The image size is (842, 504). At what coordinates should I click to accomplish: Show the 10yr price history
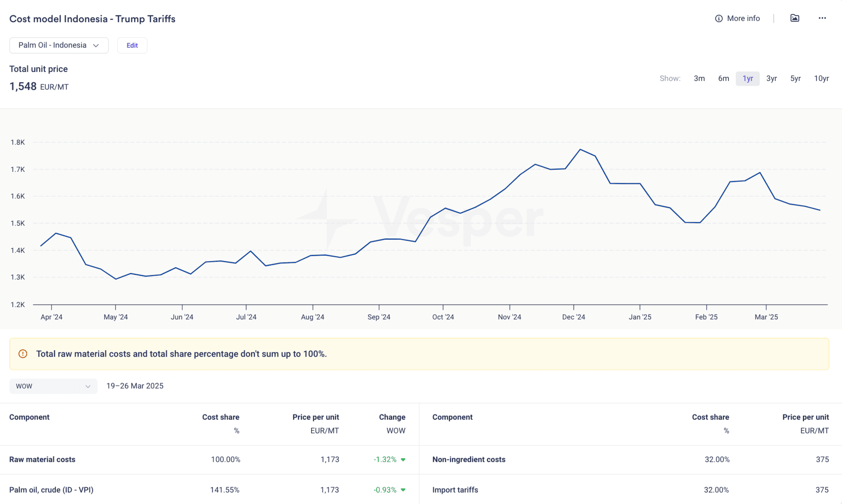(x=821, y=79)
